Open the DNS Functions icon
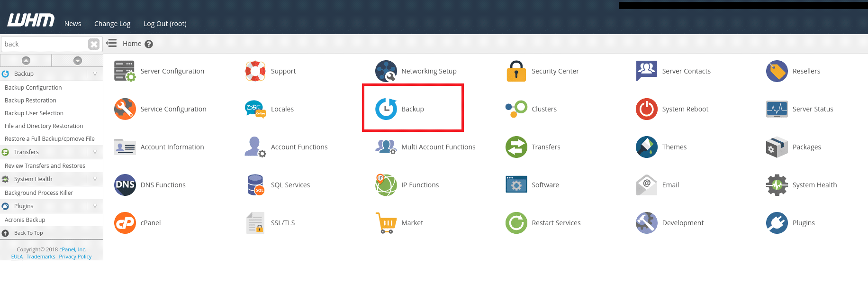The height and width of the screenshot is (285, 868). point(125,185)
